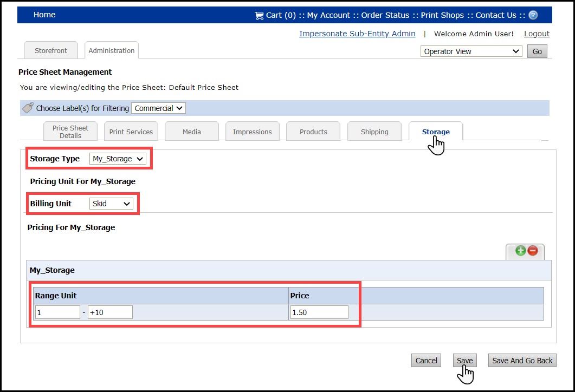
Task: Click the range start field containing 1
Action: tap(57, 312)
